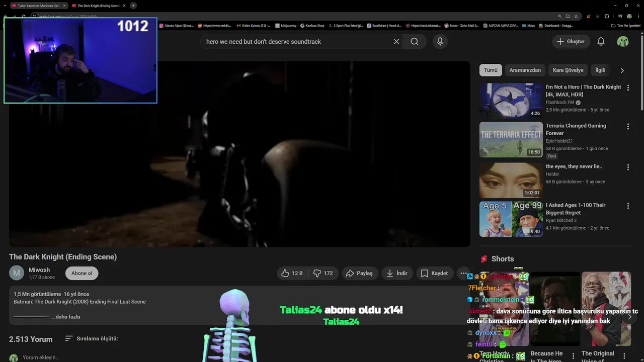Screen dimensions: 644x362
Task: Bookmark this page with the star icon
Action: point(576,16)
